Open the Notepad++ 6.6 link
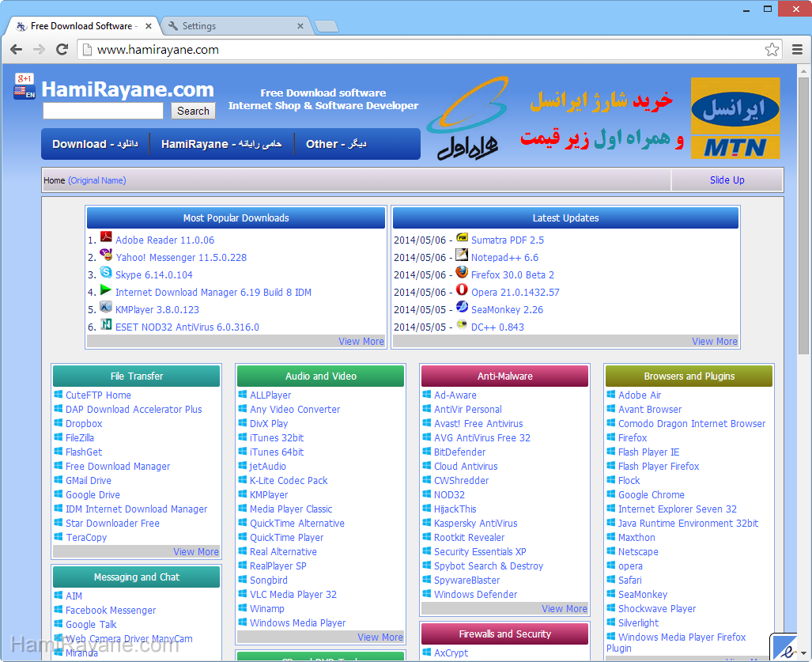The height and width of the screenshot is (662, 812). (505, 258)
